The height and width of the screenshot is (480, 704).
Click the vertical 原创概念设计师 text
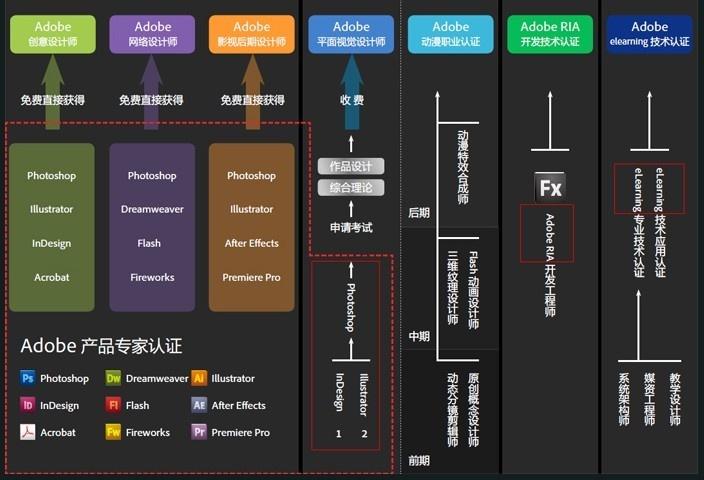pos(474,410)
